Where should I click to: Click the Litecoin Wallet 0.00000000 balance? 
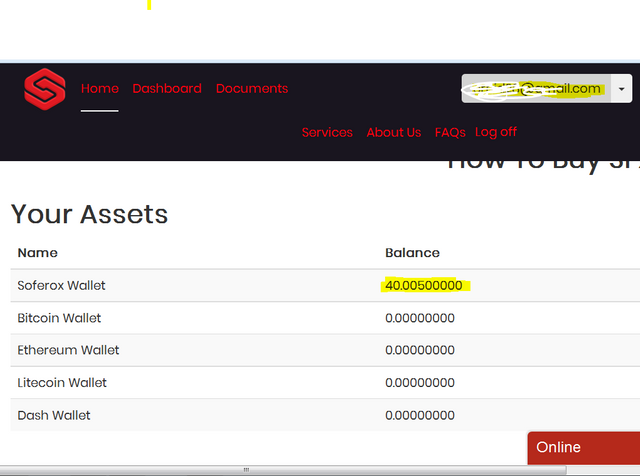420,383
